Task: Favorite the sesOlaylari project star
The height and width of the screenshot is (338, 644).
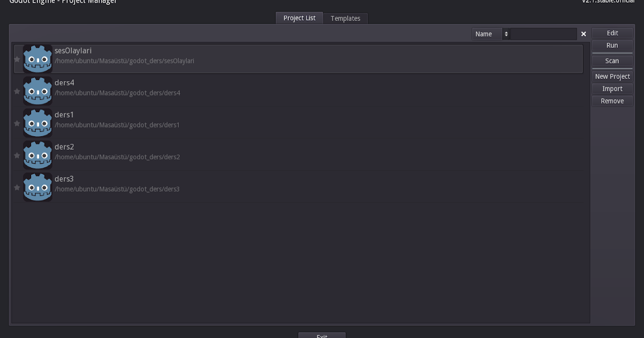Action: click(x=17, y=59)
